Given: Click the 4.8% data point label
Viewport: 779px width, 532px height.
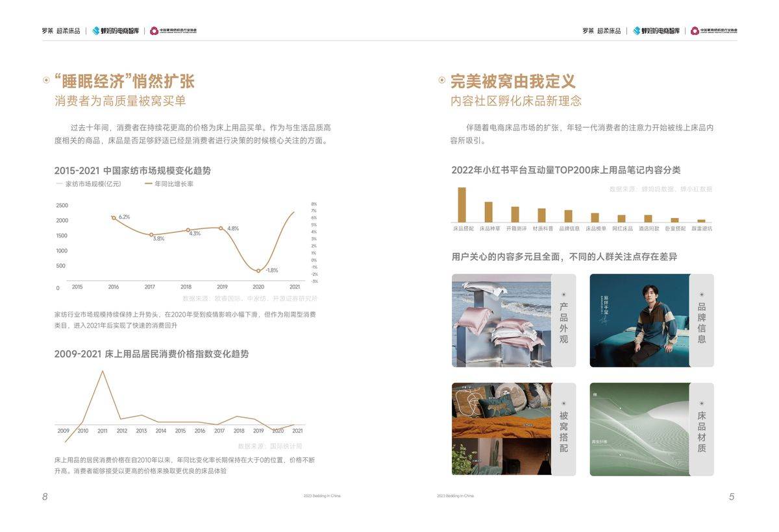Looking at the screenshot, I should click(x=233, y=228).
